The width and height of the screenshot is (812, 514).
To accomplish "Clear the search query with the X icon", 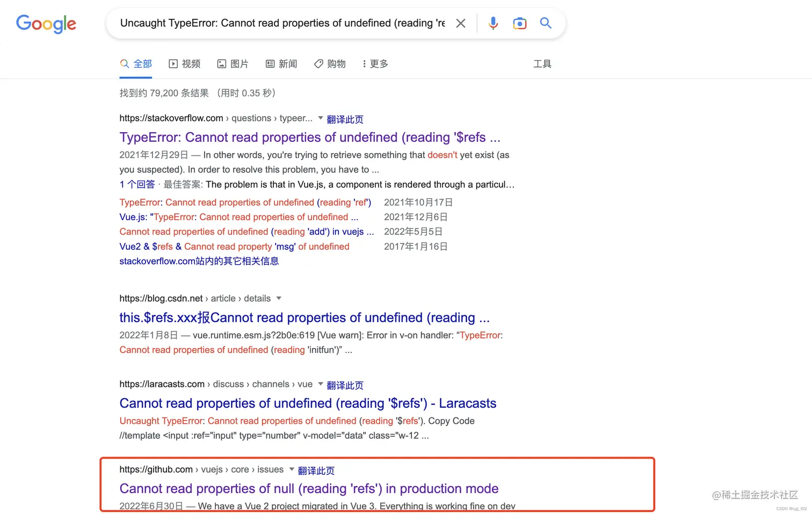I will pyautogui.click(x=461, y=23).
